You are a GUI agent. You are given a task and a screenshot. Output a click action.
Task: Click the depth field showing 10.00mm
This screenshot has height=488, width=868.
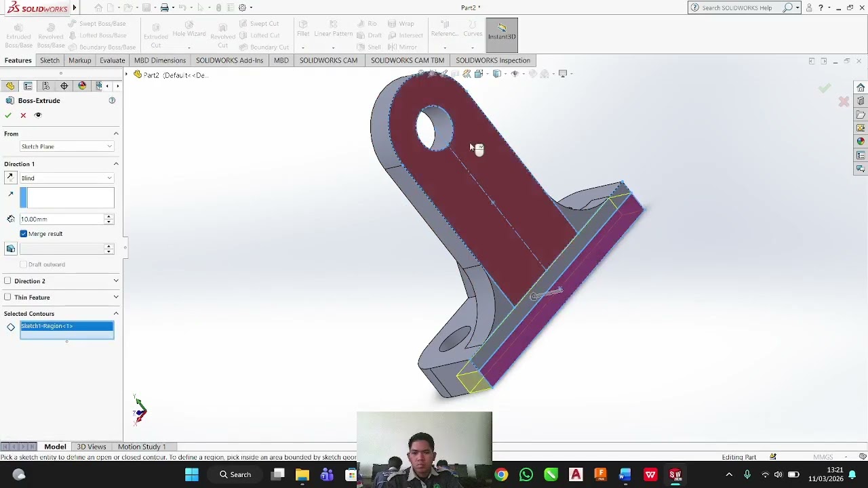point(62,219)
